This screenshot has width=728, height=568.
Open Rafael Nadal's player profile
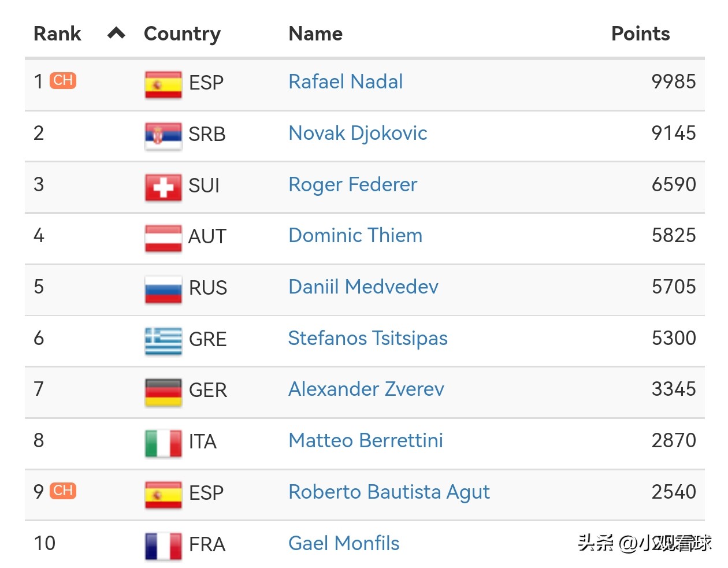click(346, 81)
